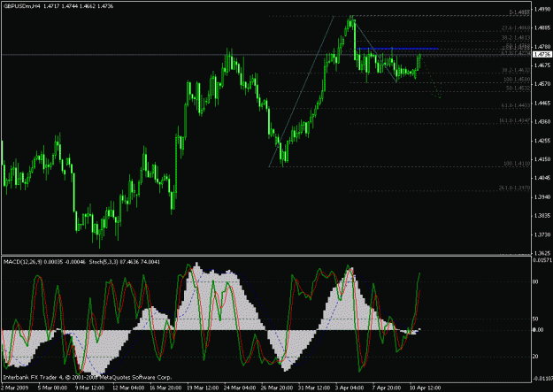The height and width of the screenshot is (392, 553).
Task: Click the MACD(12,26,9) indicator label
Action: click(23, 262)
